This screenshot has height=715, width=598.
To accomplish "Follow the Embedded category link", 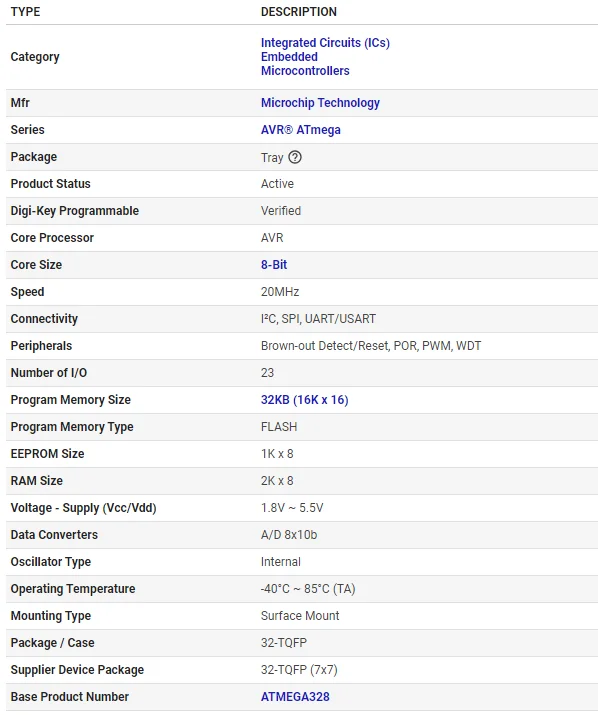I will click(289, 57).
